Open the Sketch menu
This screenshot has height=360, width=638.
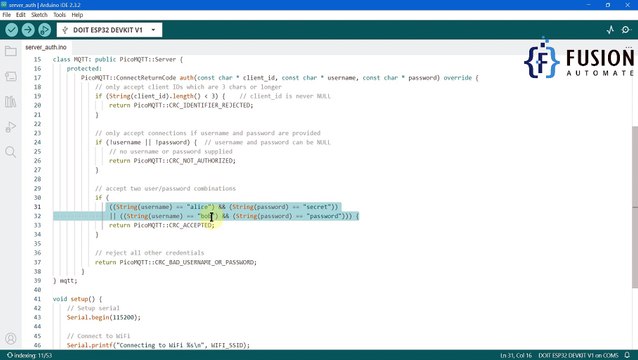tap(39, 15)
